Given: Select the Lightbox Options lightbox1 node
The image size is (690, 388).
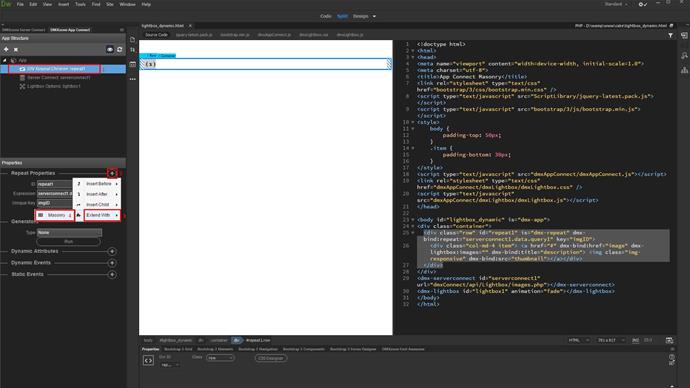Looking at the screenshot, I should (50, 86).
